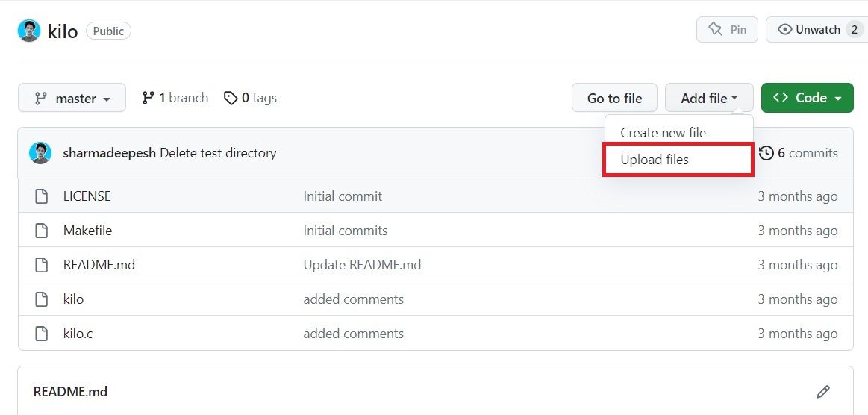Click the kilo repository name title
This screenshot has height=415, width=868.
(63, 31)
